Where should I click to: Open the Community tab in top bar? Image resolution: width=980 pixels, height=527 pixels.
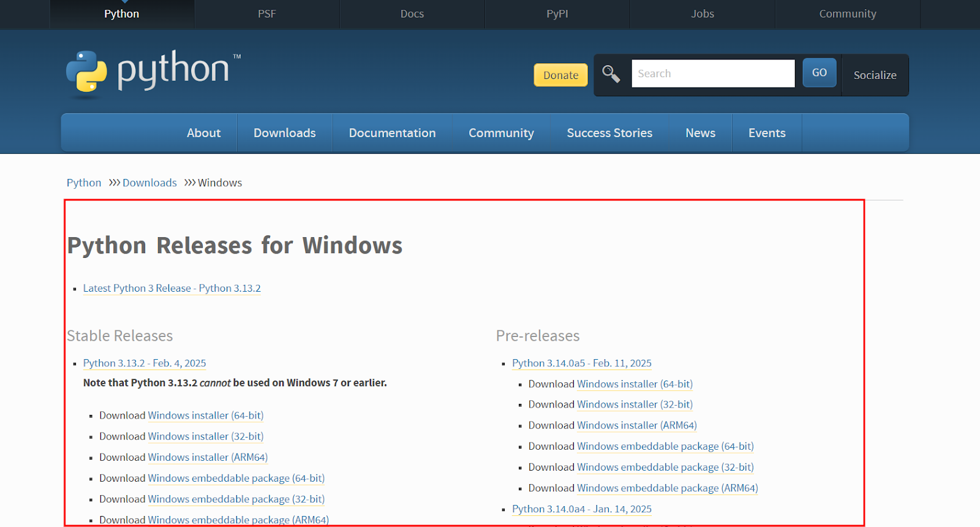(x=848, y=13)
